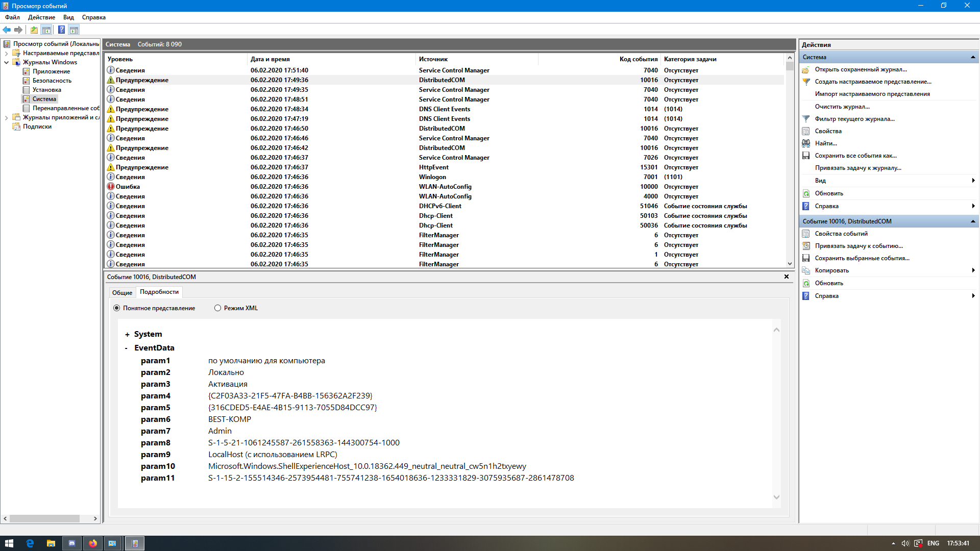Viewport: 980px width, 551px height.
Task: Switch to the Общие tab
Action: coord(122,292)
